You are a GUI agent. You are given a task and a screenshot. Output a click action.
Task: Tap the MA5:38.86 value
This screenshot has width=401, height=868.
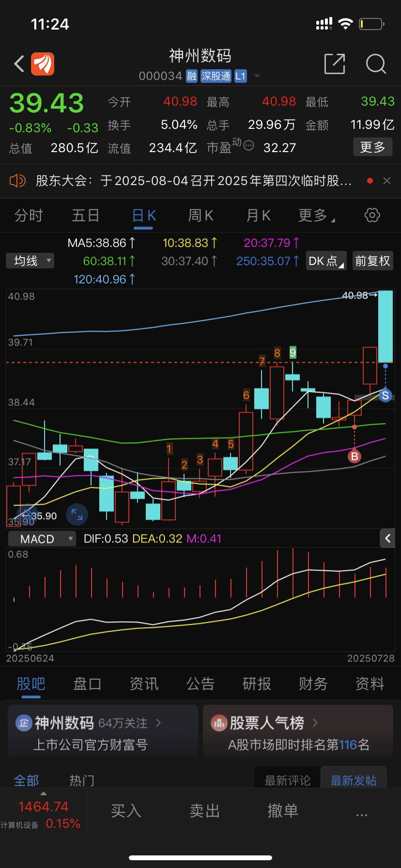click(x=101, y=243)
